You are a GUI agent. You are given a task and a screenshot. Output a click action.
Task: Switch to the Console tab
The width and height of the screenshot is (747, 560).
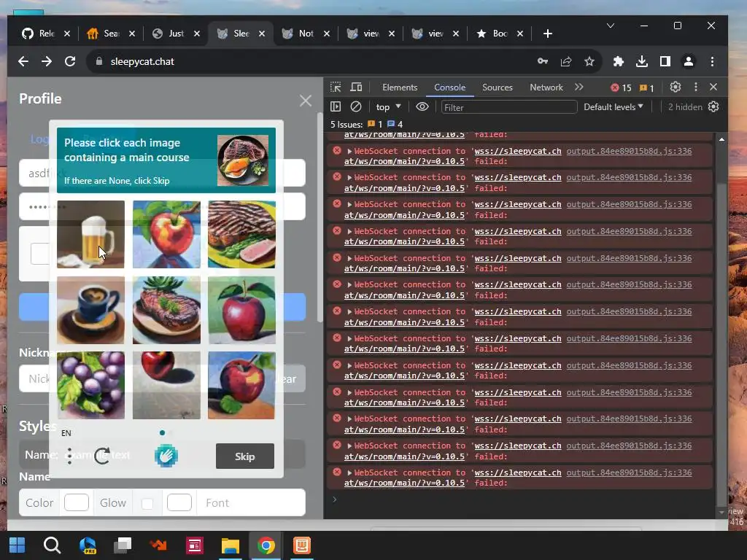(449, 87)
